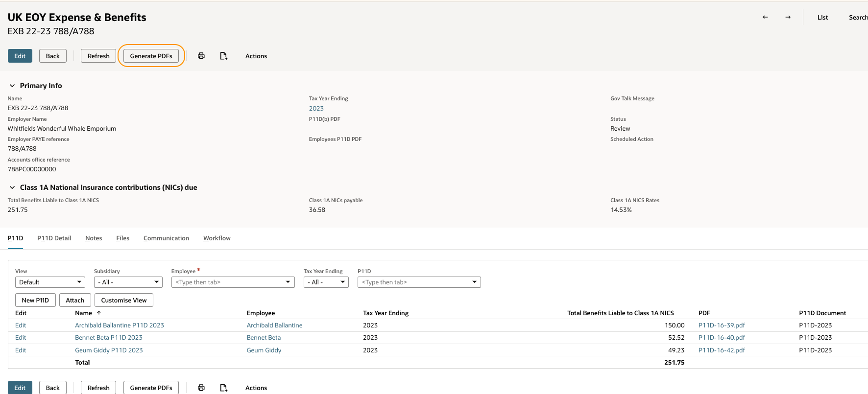Open the Notes tab
This screenshot has height=394, width=868.
pyautogui.click(x=94, y=238)
